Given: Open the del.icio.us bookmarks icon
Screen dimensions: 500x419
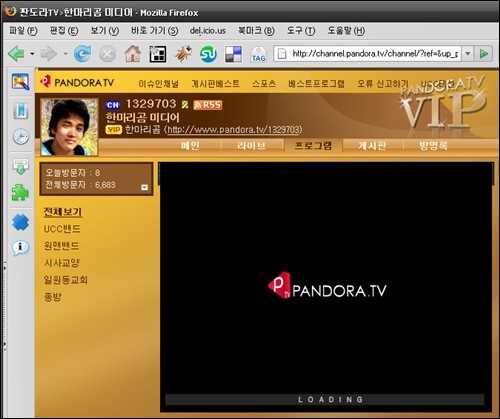Looking at the screenshot, I should pos(233,54).
